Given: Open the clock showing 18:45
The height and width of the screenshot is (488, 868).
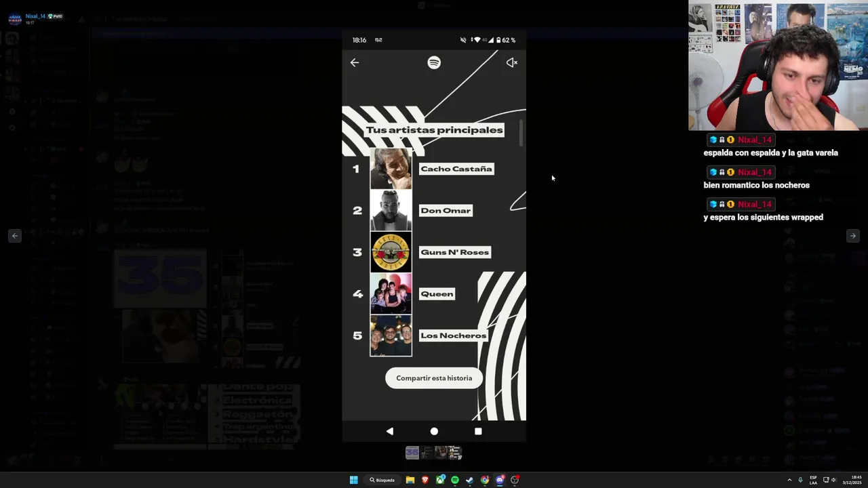Looking at the screenshot, I should click(853, 480).
